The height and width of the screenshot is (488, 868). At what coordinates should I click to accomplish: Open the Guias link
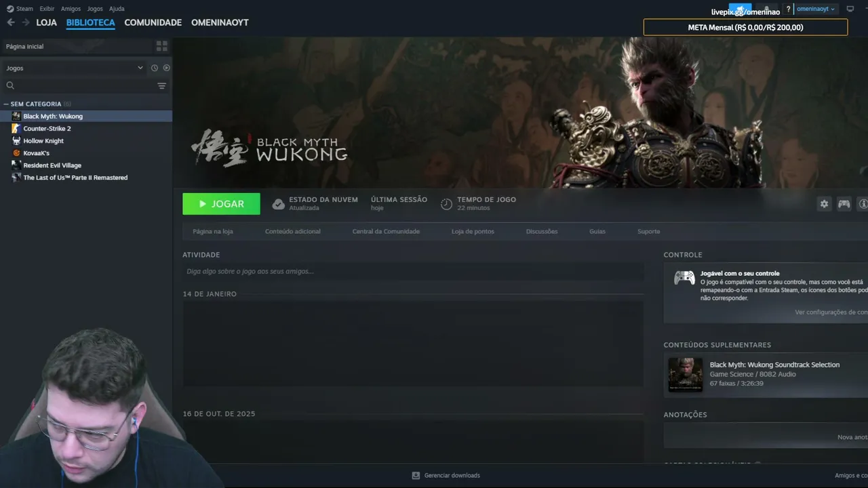point(597,231)
